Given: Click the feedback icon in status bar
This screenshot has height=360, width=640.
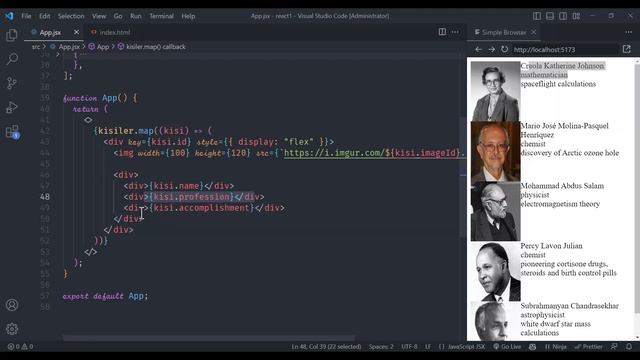Looking at the screenshot, I should [614, 347].
